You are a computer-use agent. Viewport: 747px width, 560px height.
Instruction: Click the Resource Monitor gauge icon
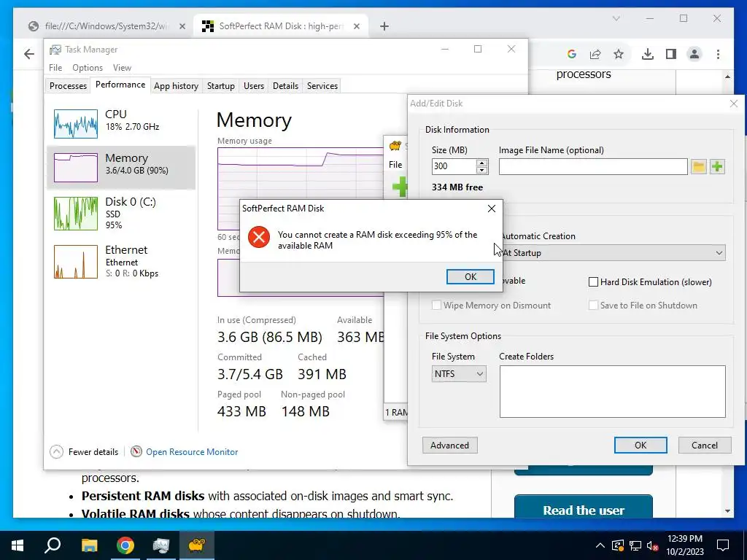tap(136, 451)
